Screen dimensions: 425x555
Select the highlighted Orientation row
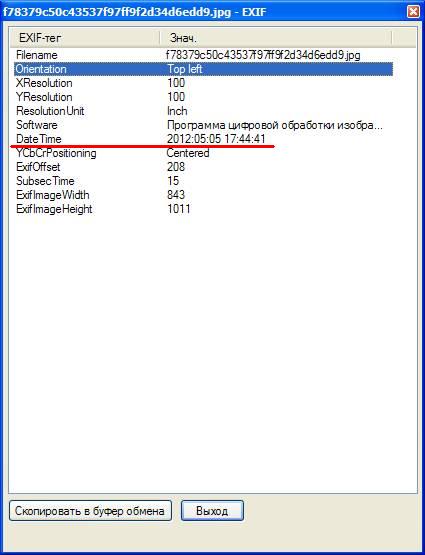203,69
